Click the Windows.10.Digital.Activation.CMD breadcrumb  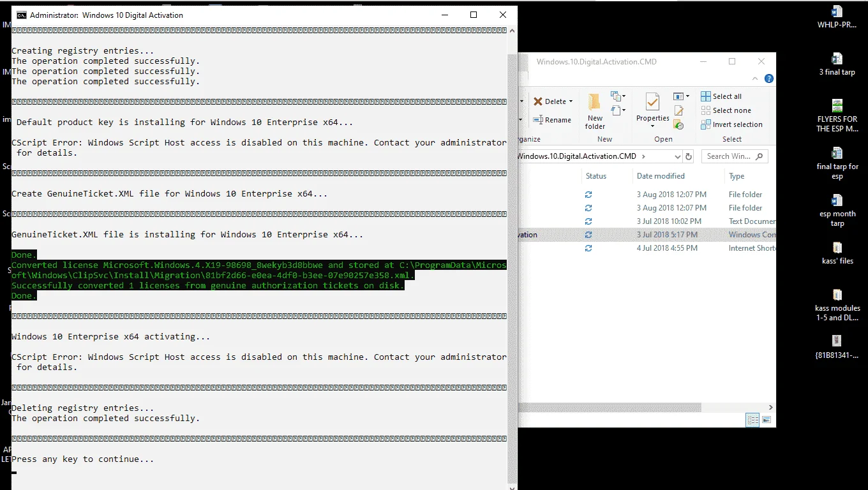(577, 156)
